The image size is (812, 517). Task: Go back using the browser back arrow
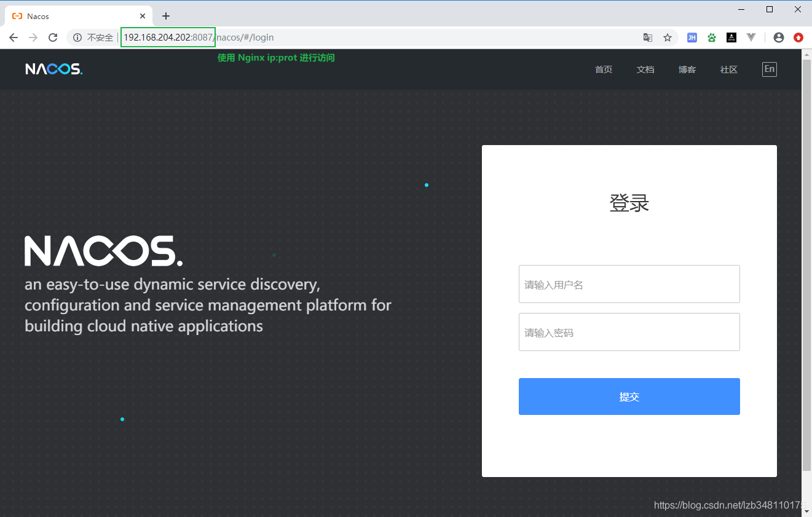14,37
